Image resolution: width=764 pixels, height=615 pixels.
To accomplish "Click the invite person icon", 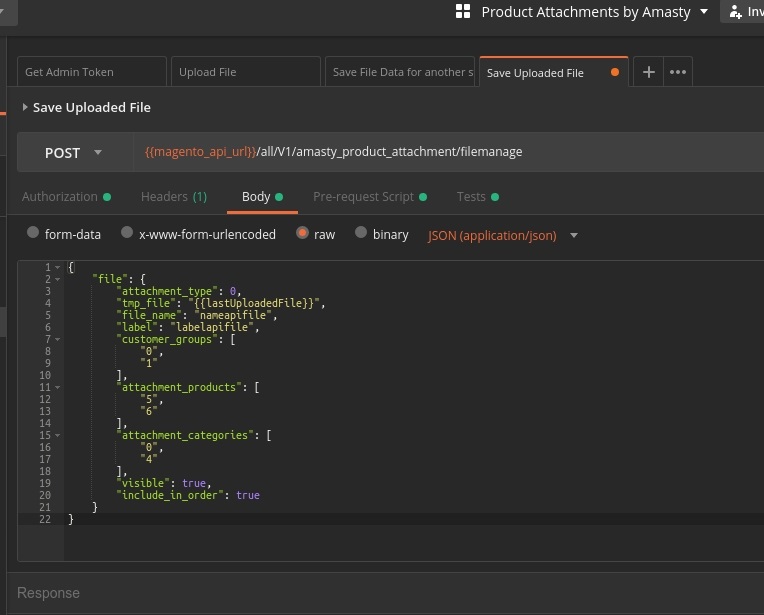I will click(736, 12).
